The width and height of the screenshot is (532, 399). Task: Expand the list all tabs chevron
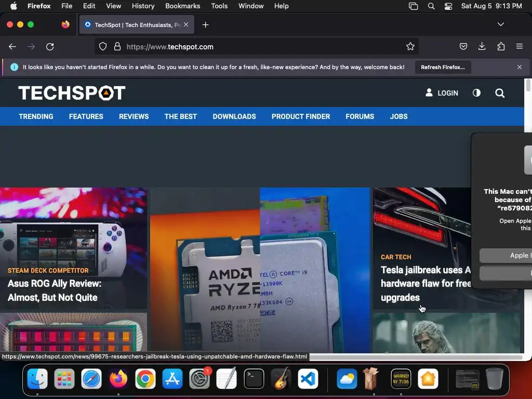point(500,24)
